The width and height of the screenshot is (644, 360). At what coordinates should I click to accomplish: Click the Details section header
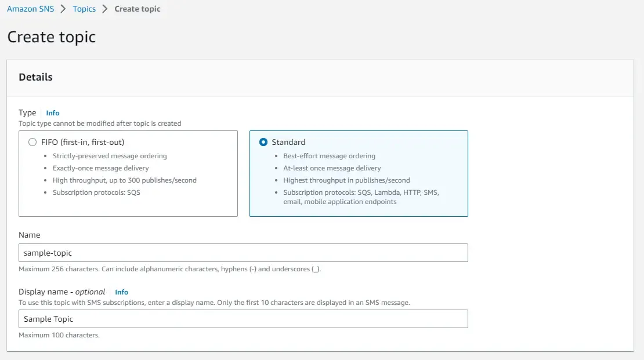click(35, 77)
